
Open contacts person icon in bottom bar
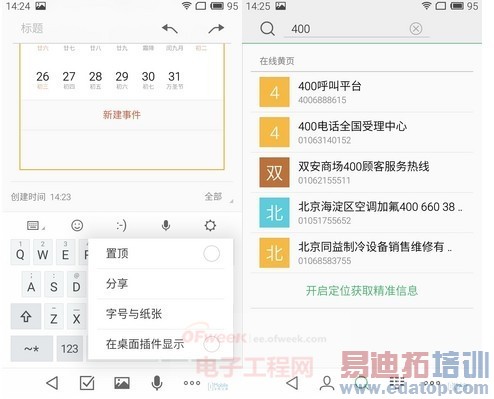(x=327, y=383)
